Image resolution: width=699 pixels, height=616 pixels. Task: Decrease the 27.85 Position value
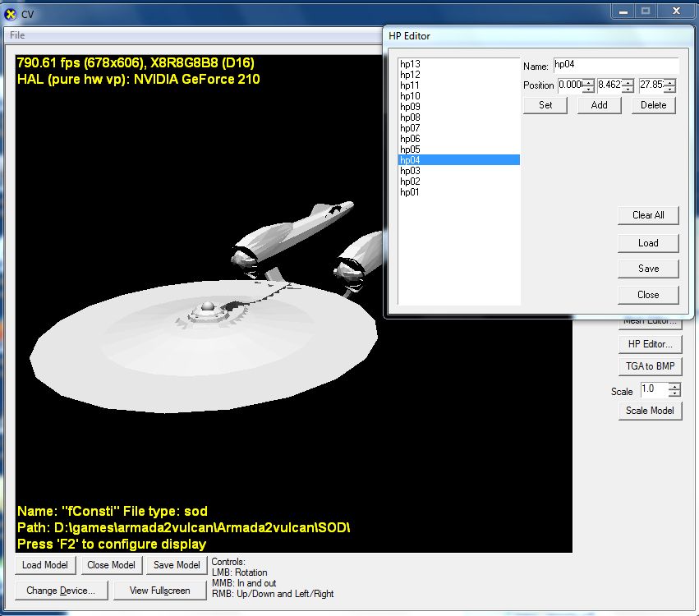click(670, 89)
